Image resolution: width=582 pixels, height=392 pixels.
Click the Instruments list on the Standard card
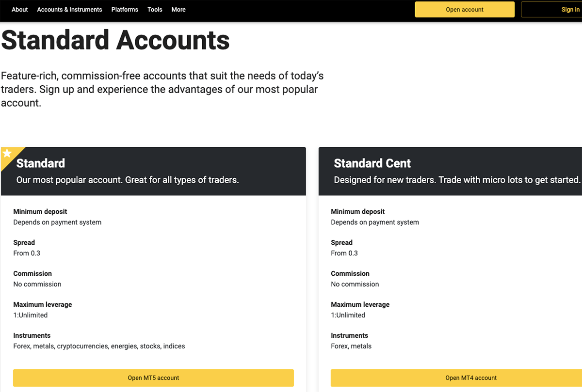pyautogui.click(x=99, y=346)
